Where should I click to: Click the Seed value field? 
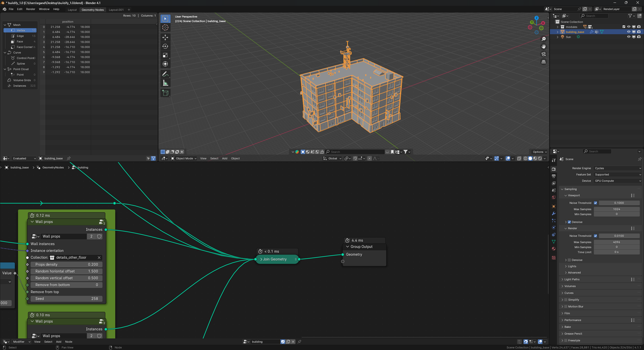(x=66, y=299)
